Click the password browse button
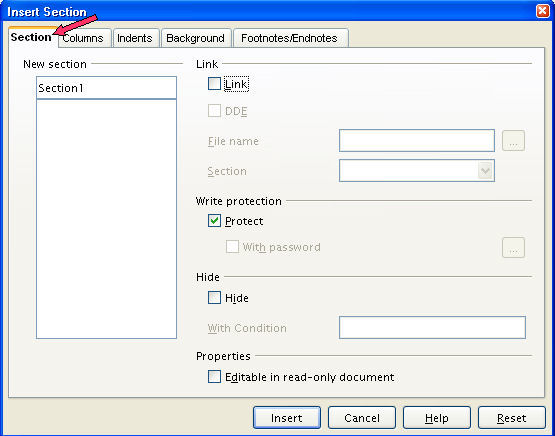This screenshot has width=555, height=436. [513, 247]
